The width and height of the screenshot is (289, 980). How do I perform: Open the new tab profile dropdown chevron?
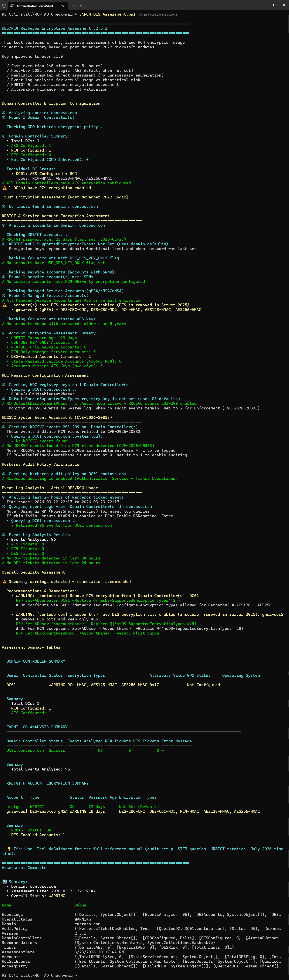tap(81, 6)
